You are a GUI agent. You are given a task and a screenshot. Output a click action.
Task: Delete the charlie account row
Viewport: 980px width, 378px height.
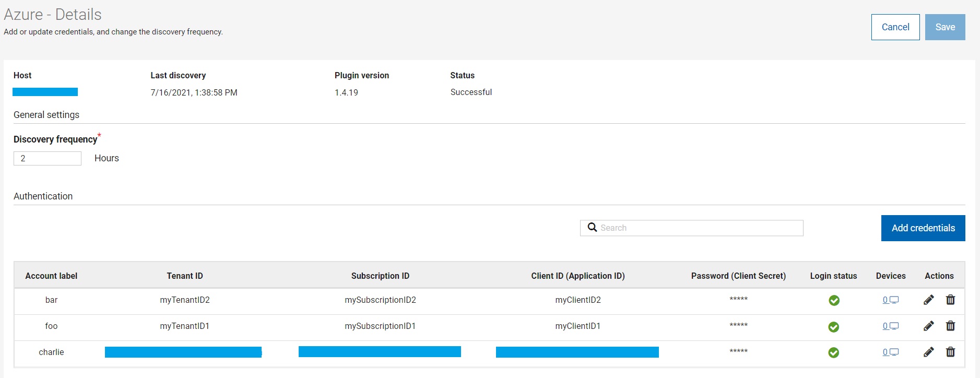coord(950,352)
